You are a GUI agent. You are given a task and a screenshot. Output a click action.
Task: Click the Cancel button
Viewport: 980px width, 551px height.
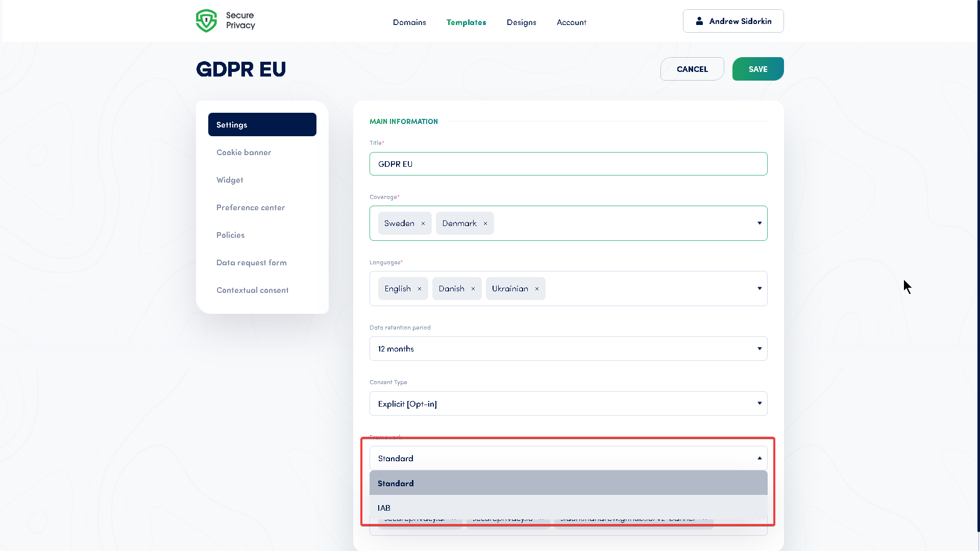(692, 69)
